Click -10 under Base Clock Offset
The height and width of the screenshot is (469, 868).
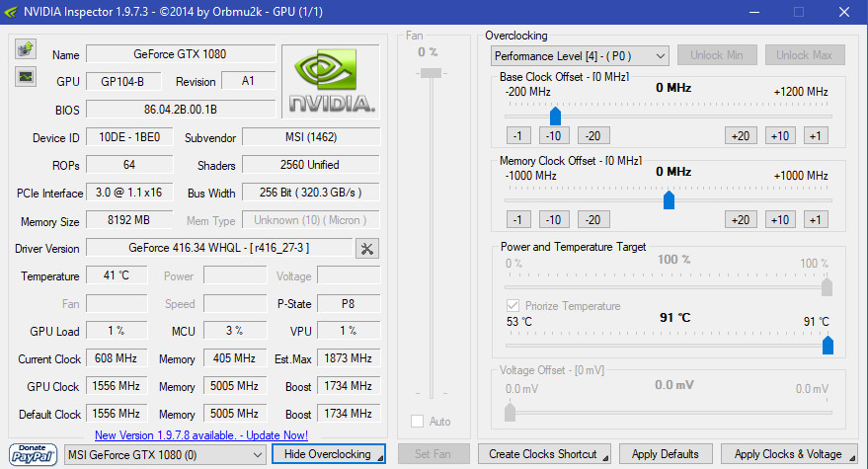[554, 135]
